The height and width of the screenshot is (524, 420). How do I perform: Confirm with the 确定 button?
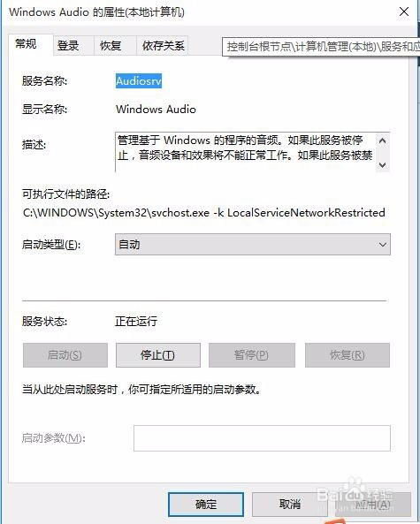point(206,504)
